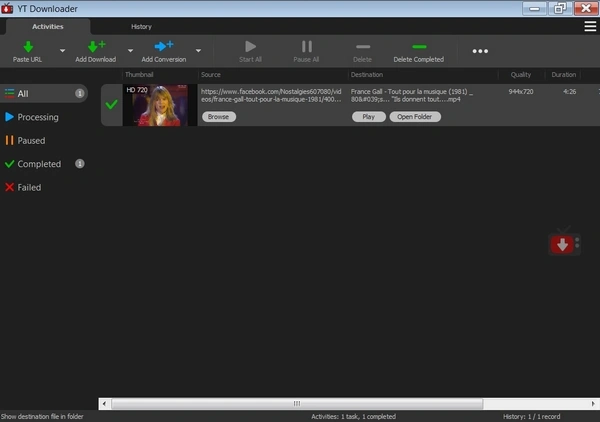Click the Add Download icon
The height and width of the screenshot is (422, 600).
pos(96,46)
